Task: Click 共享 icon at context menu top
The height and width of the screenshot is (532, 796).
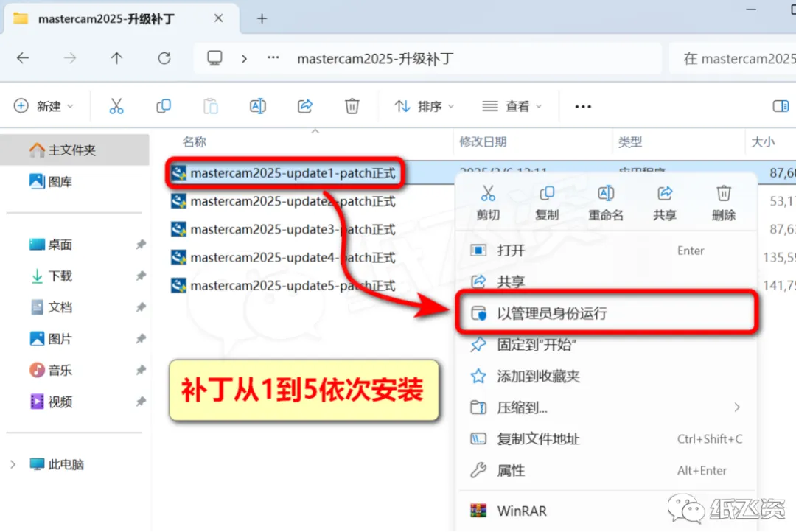Action: pyautogui.click(x=665, y=203)
